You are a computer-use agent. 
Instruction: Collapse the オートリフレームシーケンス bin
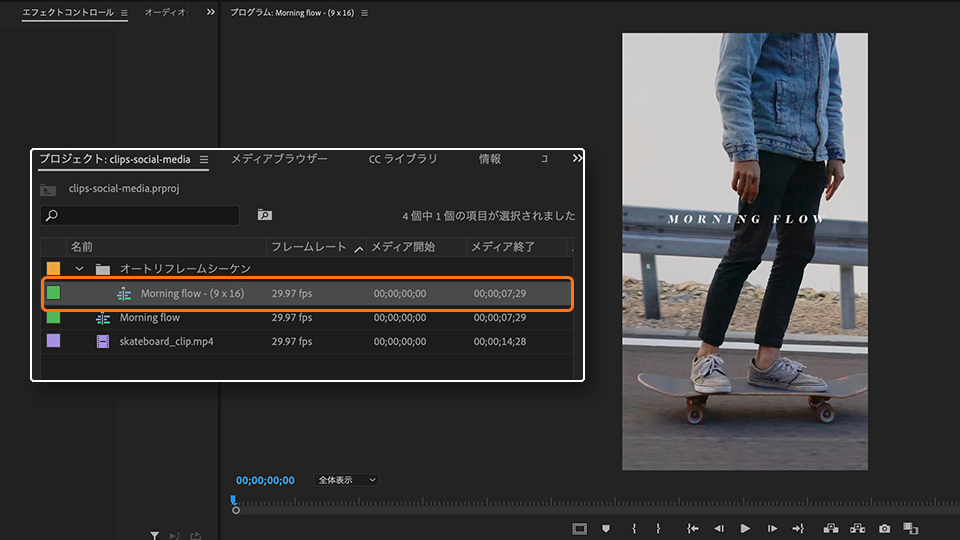coord(79,269)
